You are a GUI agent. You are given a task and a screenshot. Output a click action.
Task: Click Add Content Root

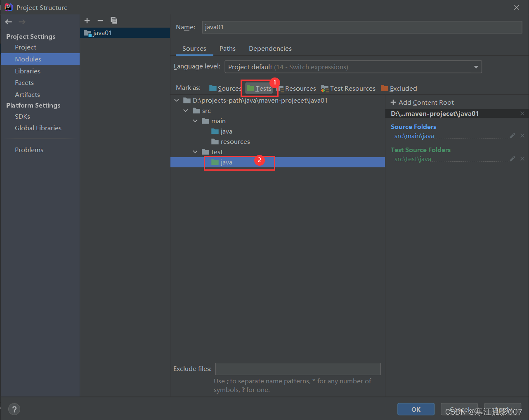click(422, 102)
